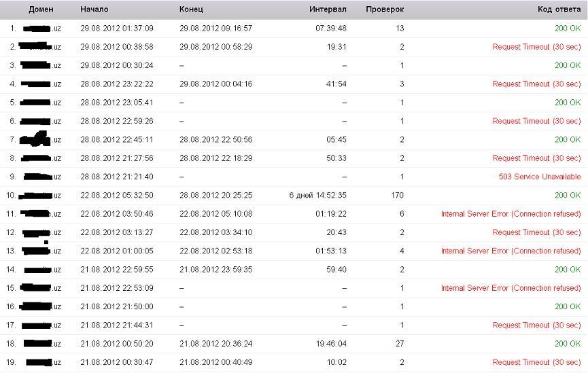The width and height of the screenshot is (588, 373).
Task: Click the 170 checks count
Action: [397, 195]
